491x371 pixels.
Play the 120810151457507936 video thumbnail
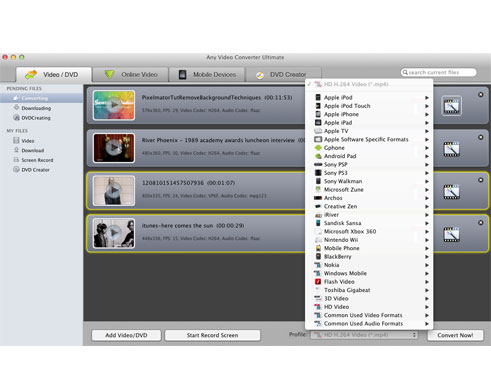[x=114, y=190]
